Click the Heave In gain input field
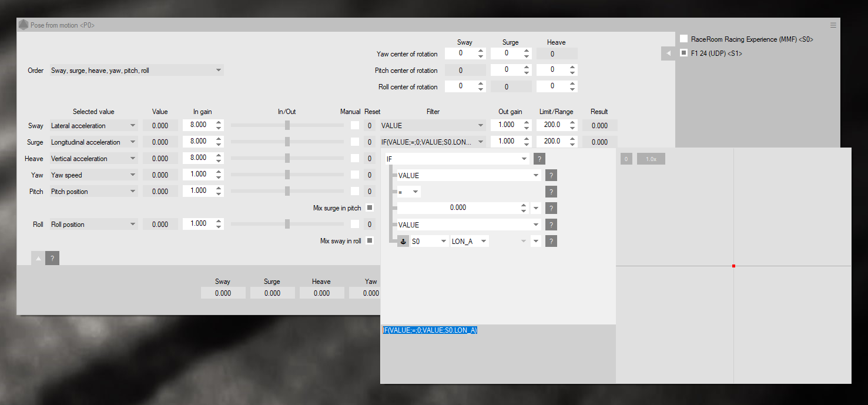Image resolution: width=868 pixels, height=405 pixels. point(198,158)
